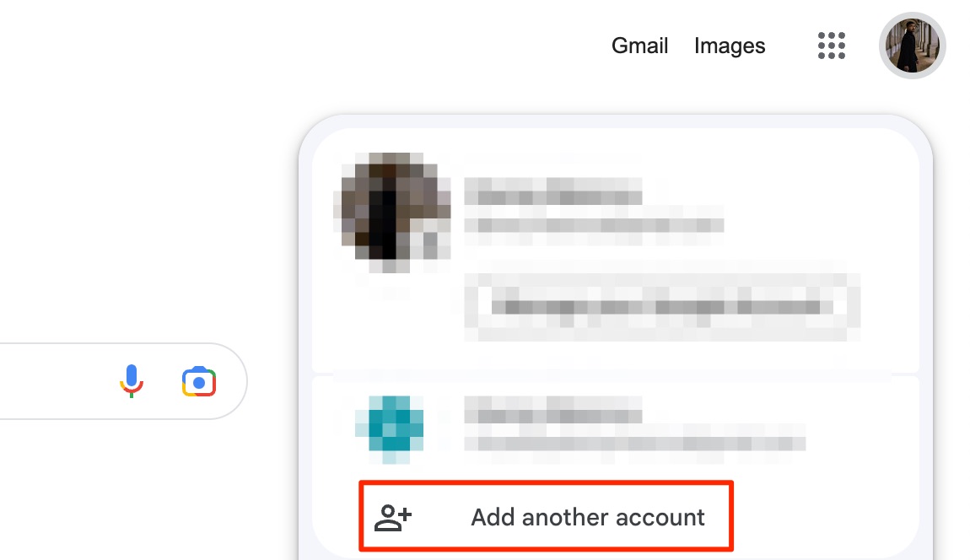
Task: Click the profile photo in top-right corner
Action: (912, 46)
